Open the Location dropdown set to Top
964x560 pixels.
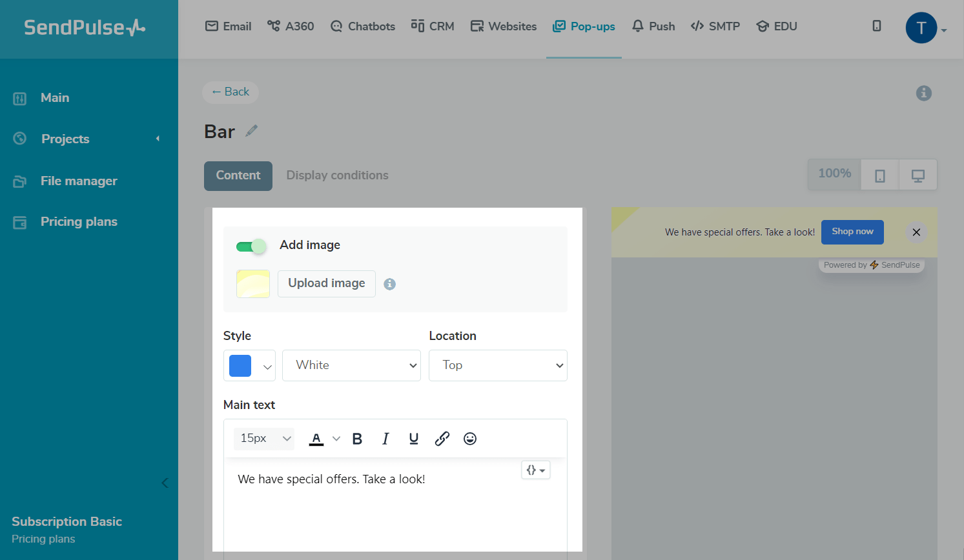point(498,366)
